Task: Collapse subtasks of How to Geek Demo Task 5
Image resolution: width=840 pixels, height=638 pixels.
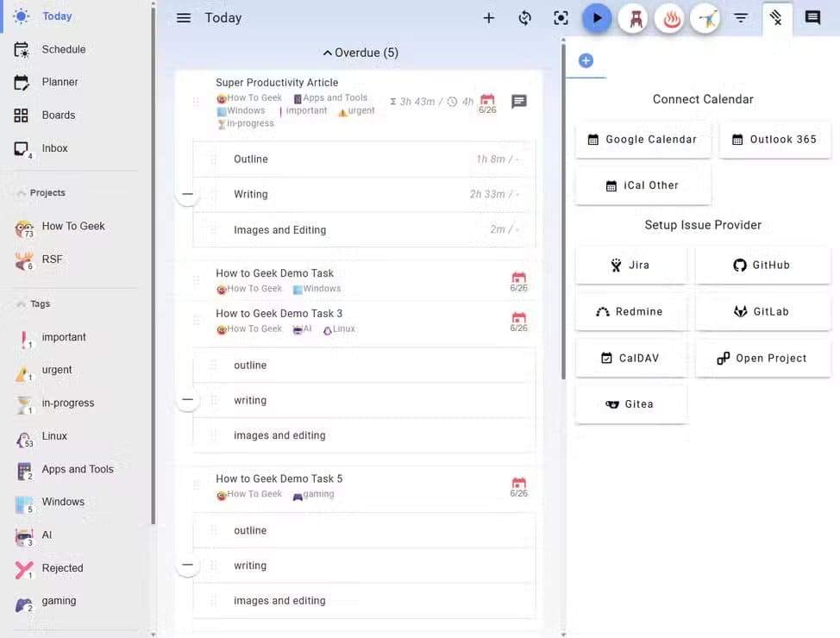Action: (x=188, y=565)
